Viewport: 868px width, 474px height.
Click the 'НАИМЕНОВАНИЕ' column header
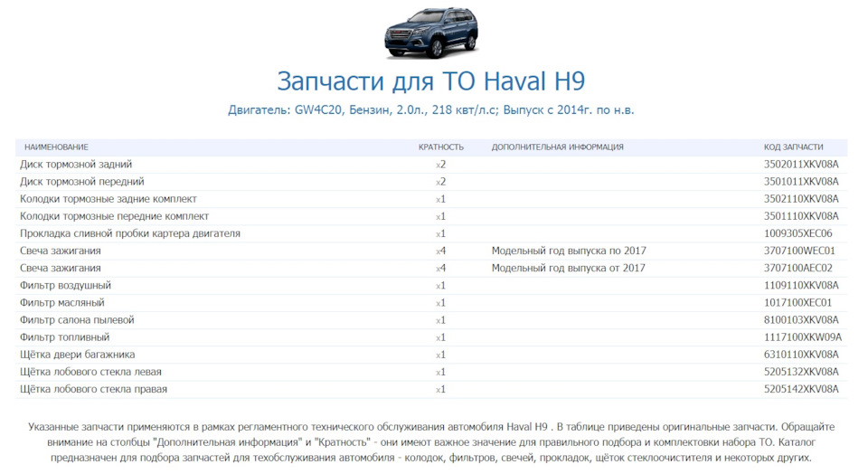pyautogui.click(x=56, y=147)
